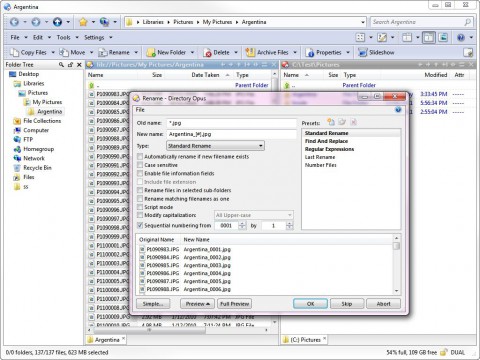Expand the New Folder dropdown arrow
The image size is (480, 360).
[192, 52]
